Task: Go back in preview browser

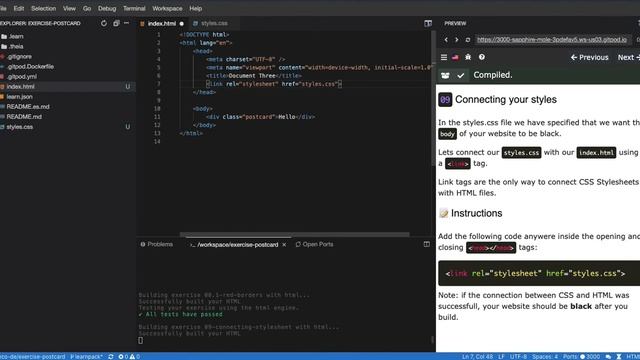Action: pos(446,40)
